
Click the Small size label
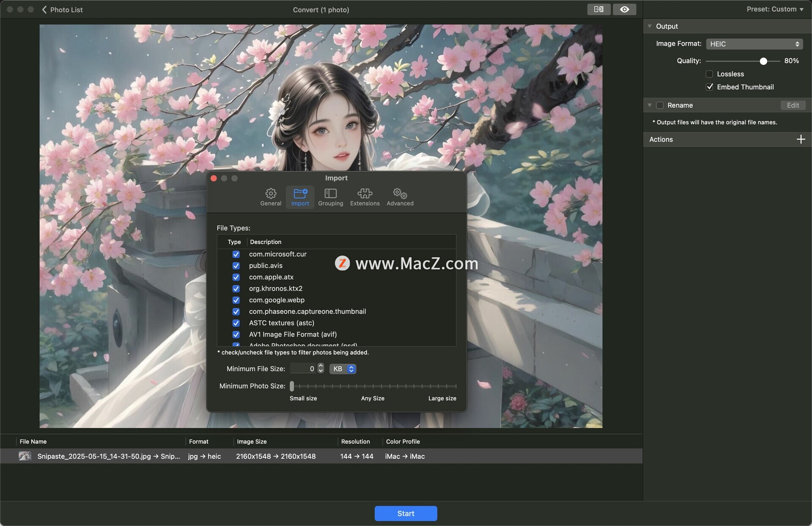click(x=303, y=398)
